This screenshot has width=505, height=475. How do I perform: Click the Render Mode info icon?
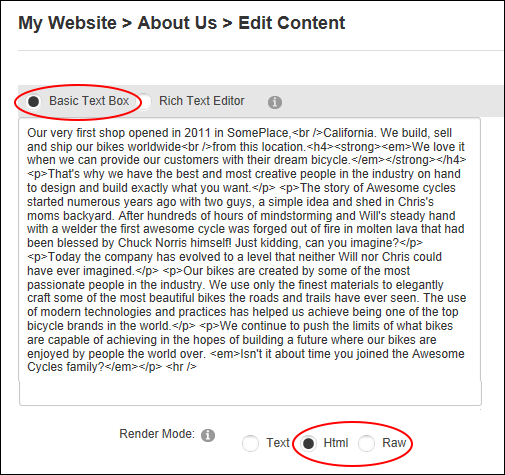click(x=208, y=435)
